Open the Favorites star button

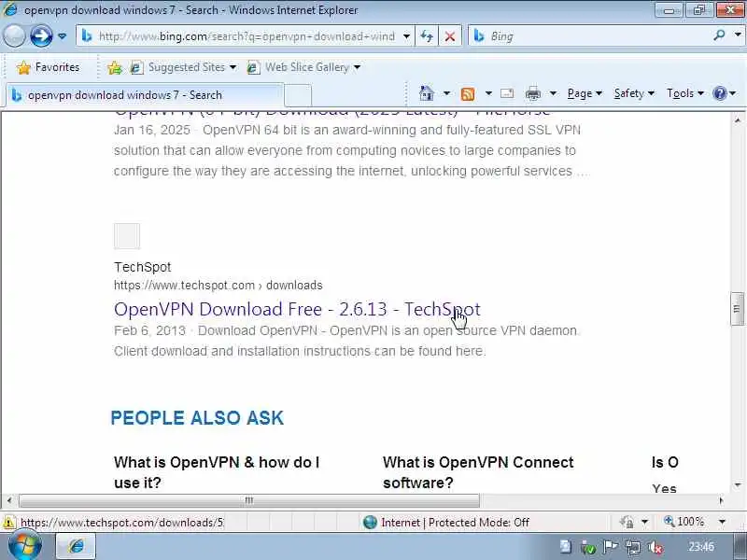click(x=49, y=67)
